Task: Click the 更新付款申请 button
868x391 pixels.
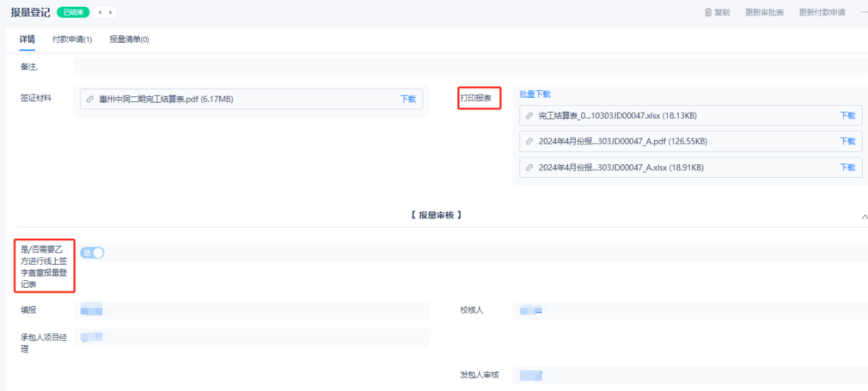Action: [x=822, y=12]
